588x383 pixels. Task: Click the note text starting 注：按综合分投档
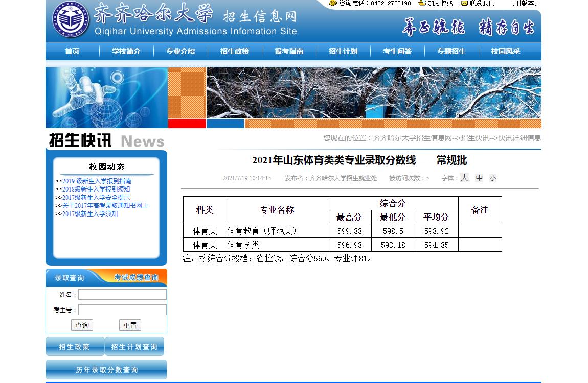coord(277,259)
